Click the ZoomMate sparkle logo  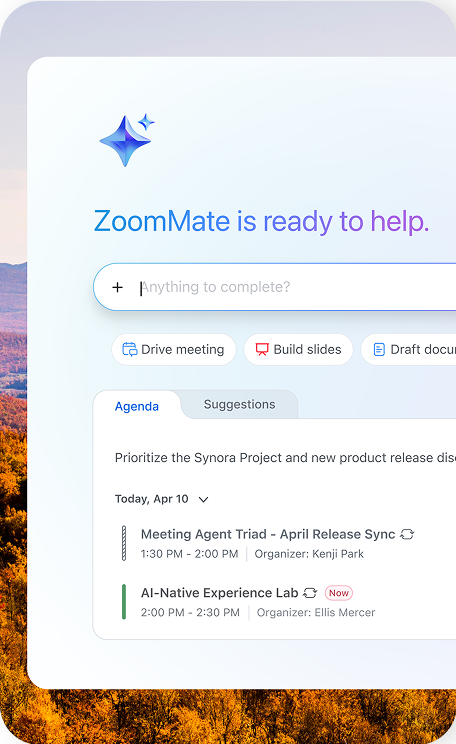point(127,140)
